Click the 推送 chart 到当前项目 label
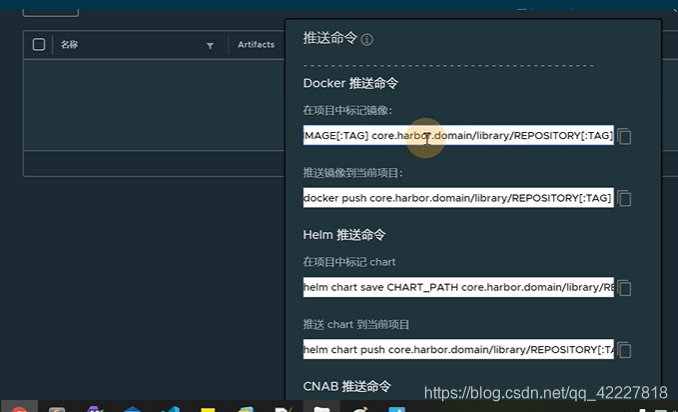 point(356,324)
